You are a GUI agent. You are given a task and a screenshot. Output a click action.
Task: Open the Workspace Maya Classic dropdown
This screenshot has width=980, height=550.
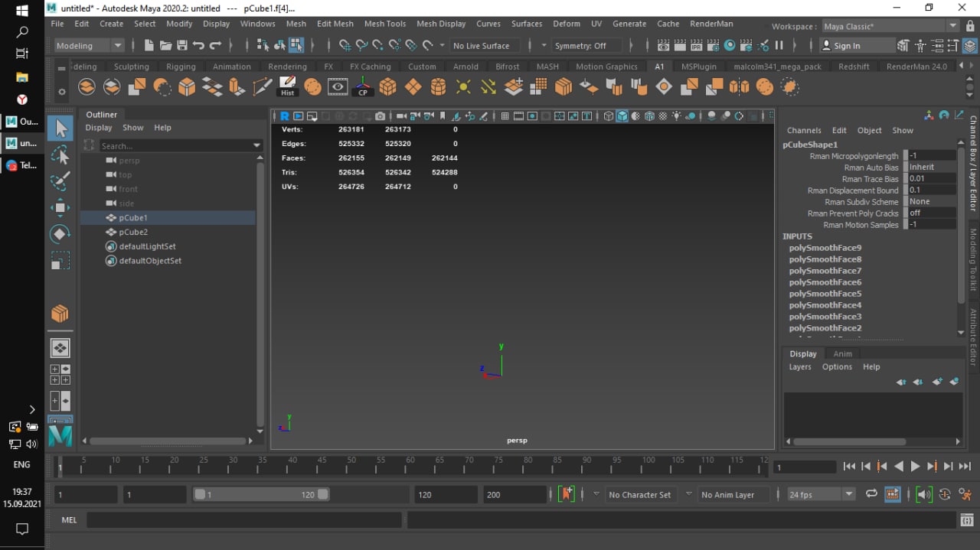pyautogui.click(x=890, y=26)
